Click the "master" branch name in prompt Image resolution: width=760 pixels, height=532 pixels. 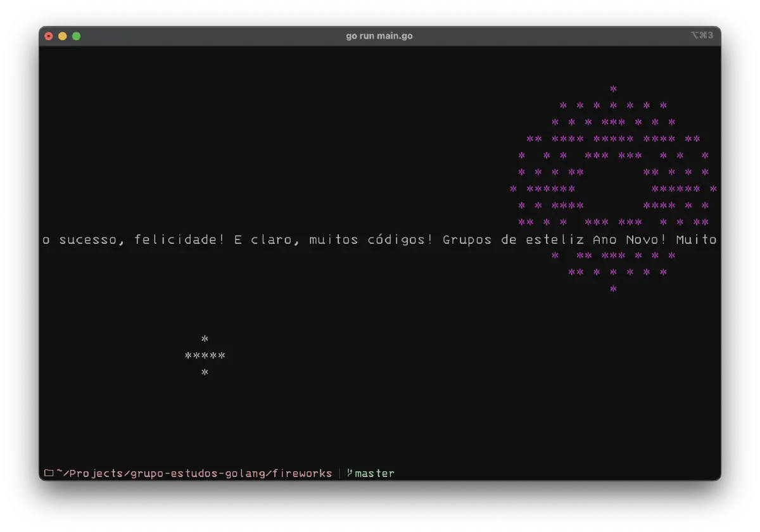coord(374,473)
